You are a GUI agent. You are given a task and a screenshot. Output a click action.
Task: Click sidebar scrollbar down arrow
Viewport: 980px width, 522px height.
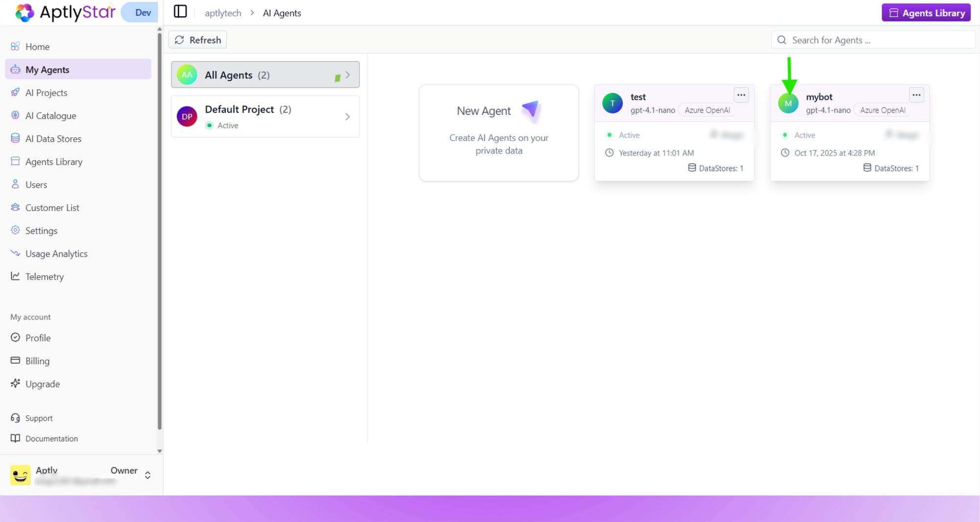(x=159, y=451)
